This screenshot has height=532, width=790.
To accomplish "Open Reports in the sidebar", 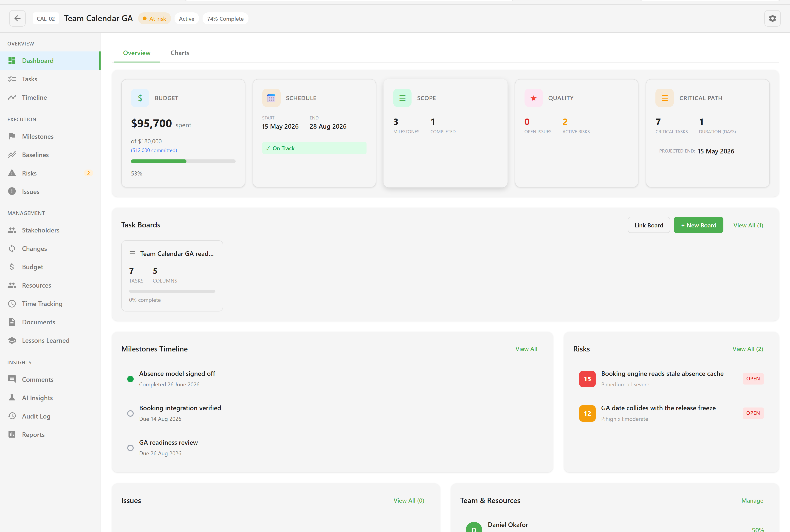I will [x=50, y=435].
